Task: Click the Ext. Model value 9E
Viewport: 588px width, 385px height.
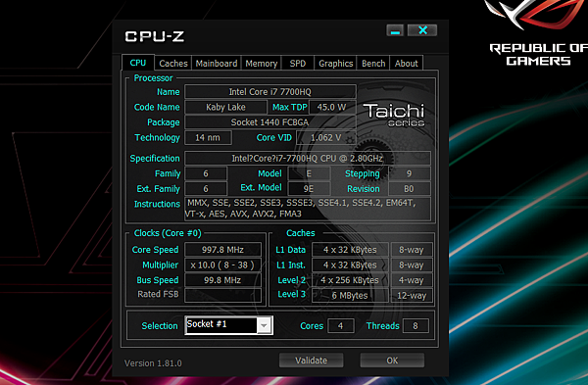Action: 309,188
